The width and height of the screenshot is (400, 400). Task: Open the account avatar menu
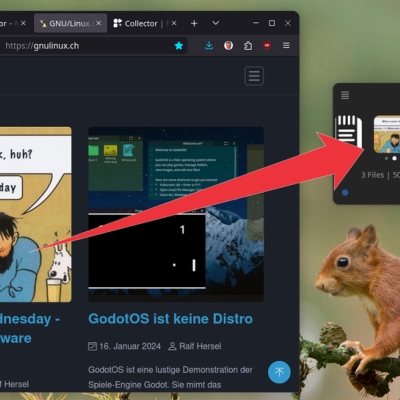(228, 45)
